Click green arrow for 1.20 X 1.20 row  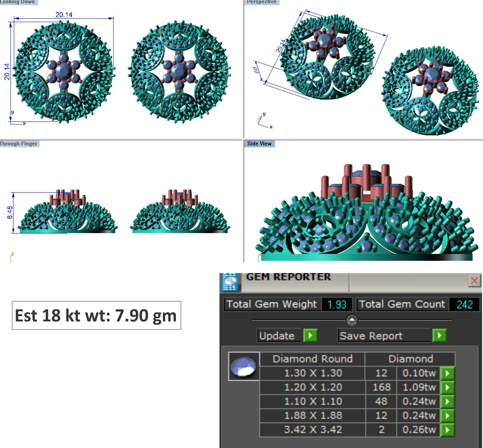(447, 387)
